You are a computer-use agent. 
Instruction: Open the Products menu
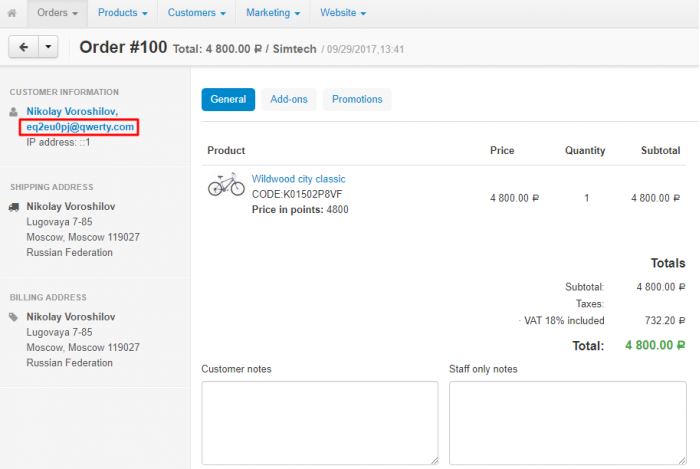click(x=122, y=13)
